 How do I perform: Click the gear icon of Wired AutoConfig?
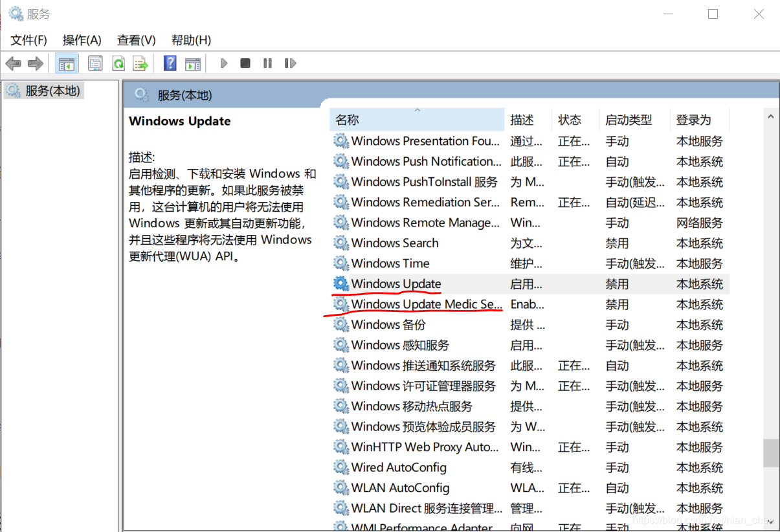tap(341, 467)
